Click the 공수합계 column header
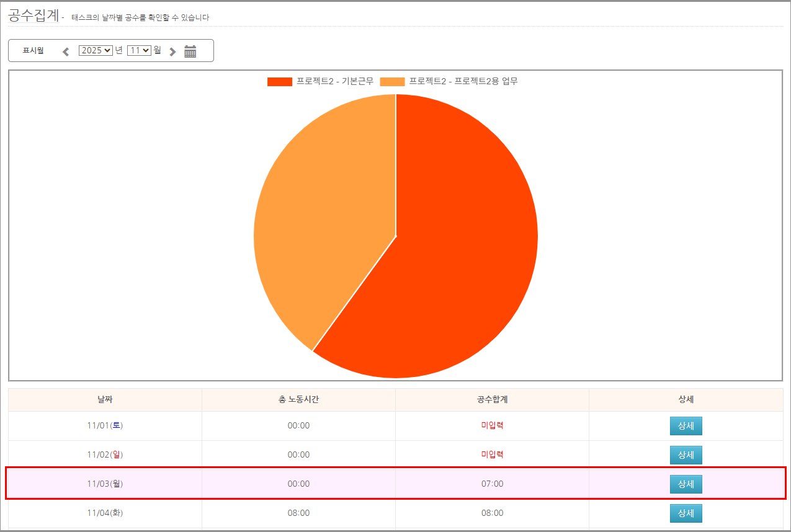 coord(492,400)
